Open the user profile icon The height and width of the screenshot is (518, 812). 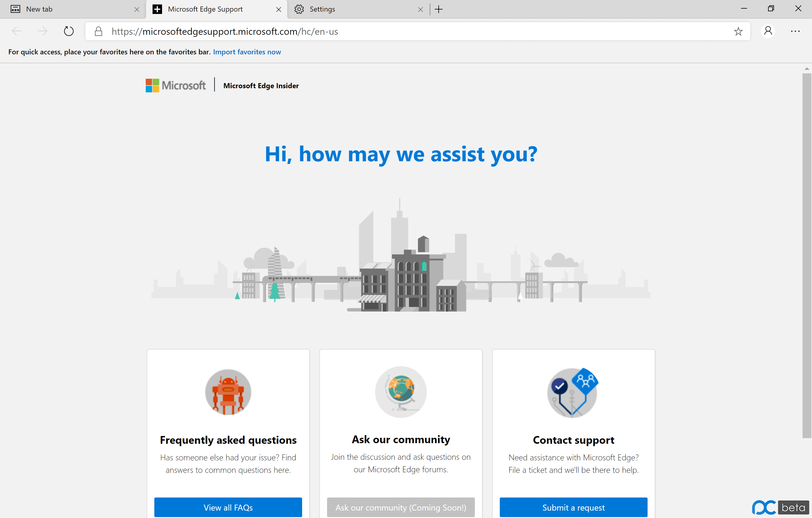point(768,31)
